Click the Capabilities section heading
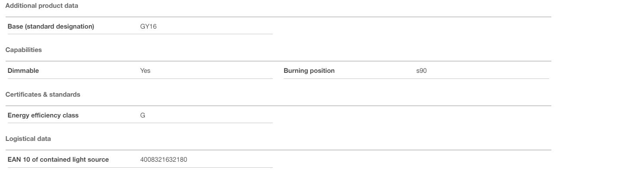This screenshot has height=176, width=644. 23,50
